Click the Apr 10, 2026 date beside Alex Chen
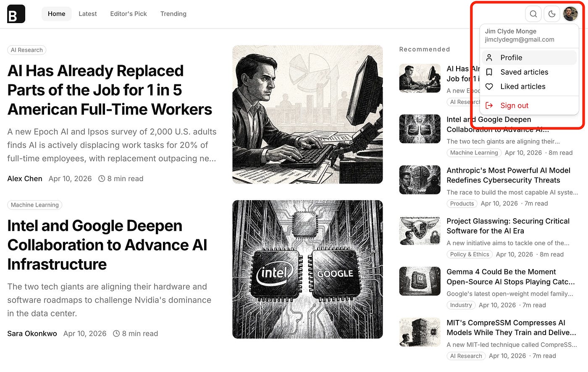This screenshot has height=372, width=588. (x=70, y=178)
